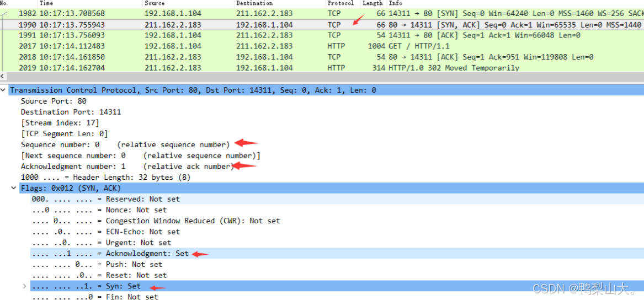Select packet 2019 302 Moved Temporarily
This screenshot has width=644, height=300.
click(x=322, y=68)
